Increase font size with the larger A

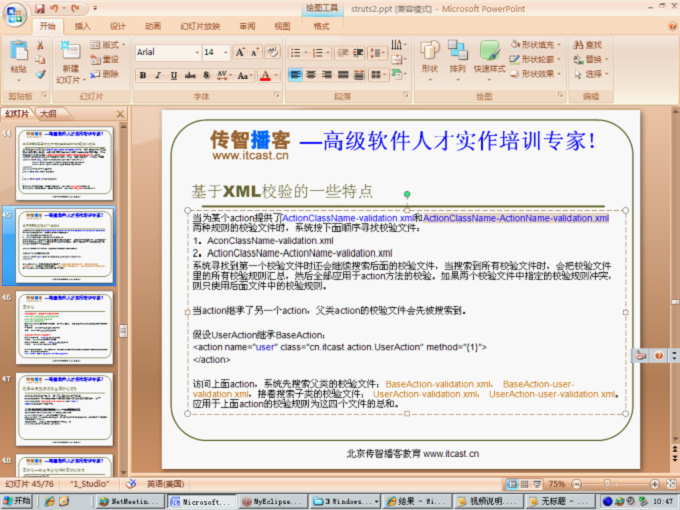coord(240,52)
